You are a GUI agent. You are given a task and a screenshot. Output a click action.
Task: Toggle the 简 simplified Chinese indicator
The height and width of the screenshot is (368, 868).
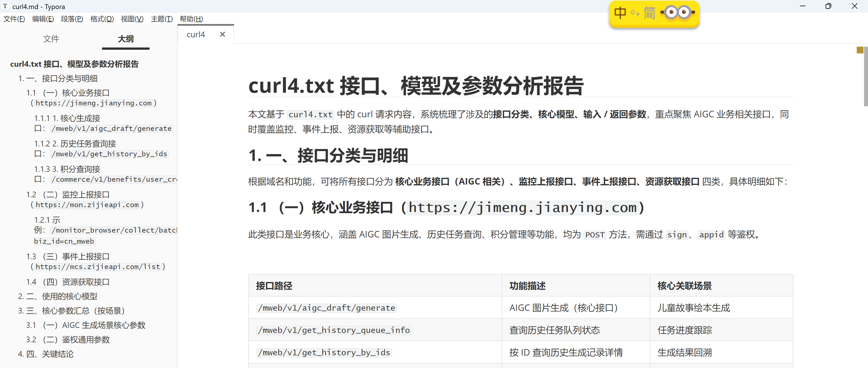[649, 13]
